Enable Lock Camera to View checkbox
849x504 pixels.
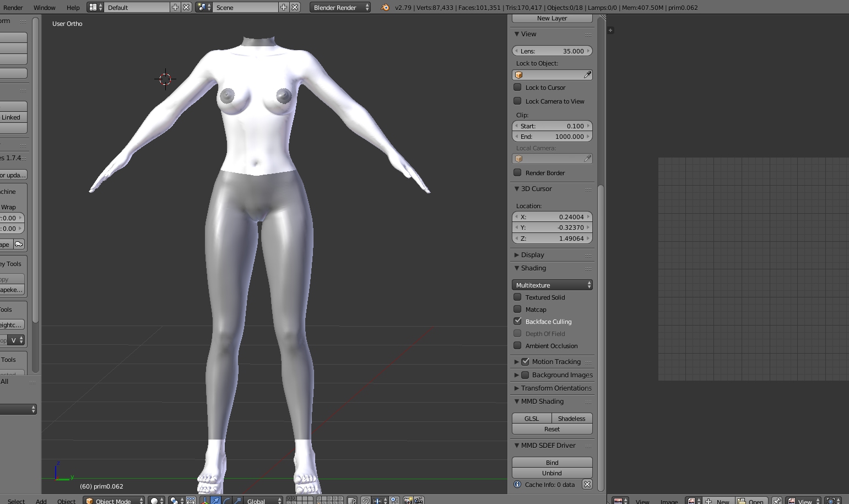pos(517,101)
